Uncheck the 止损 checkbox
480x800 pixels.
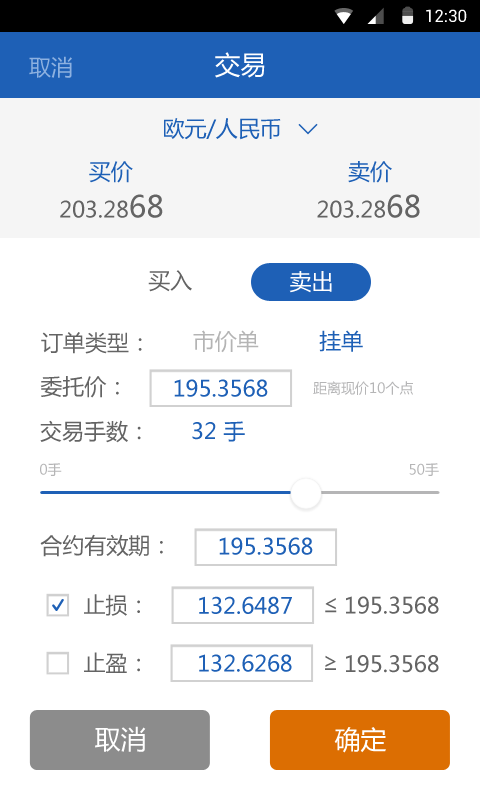[x=58, y=605]
